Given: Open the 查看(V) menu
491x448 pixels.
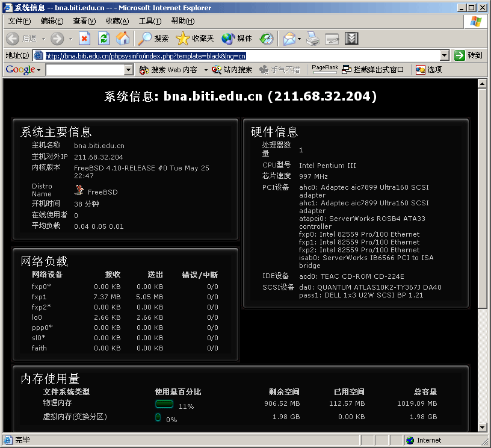Looking at the screenshot, I should tap(85, 21).
